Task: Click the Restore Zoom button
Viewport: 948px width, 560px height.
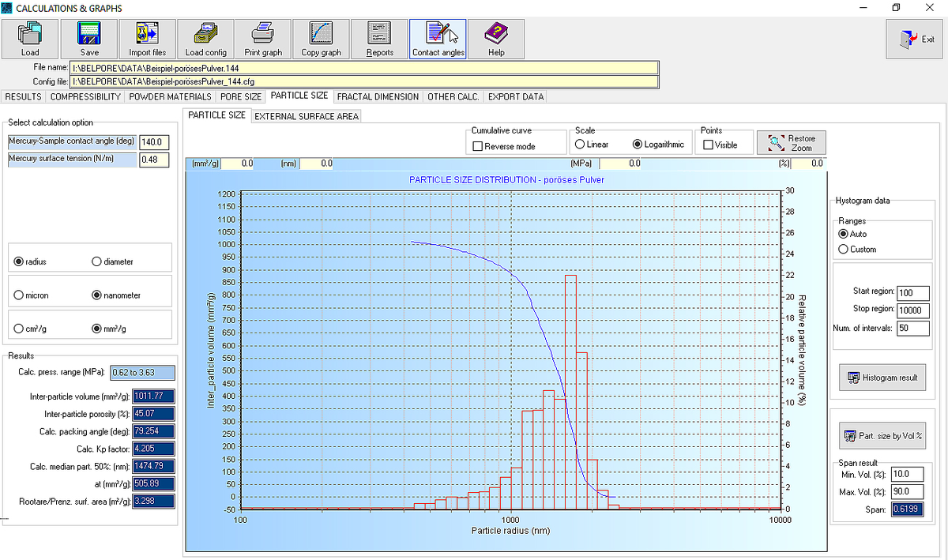Action: coord(792,143)
